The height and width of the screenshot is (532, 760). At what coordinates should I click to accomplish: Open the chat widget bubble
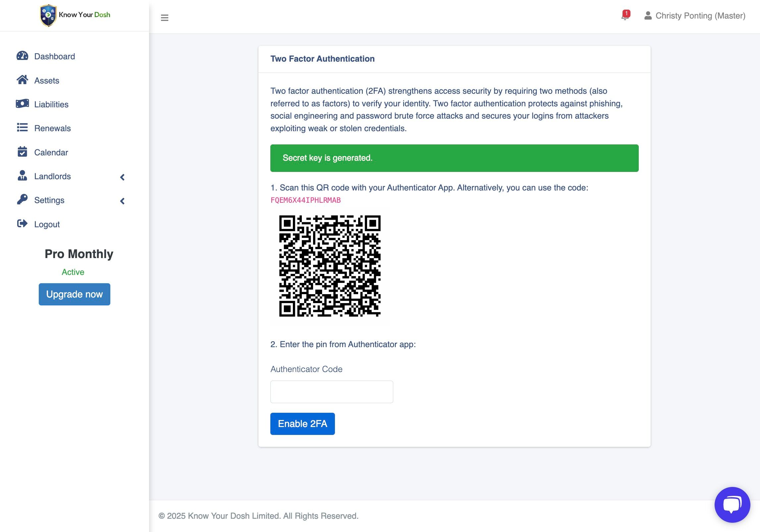[732, 505]
